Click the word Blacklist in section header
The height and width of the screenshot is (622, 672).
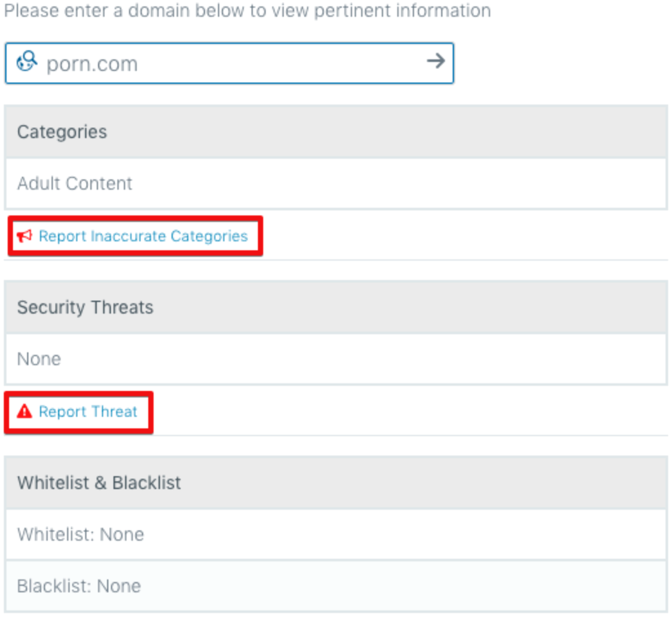(x=146, y=483)
